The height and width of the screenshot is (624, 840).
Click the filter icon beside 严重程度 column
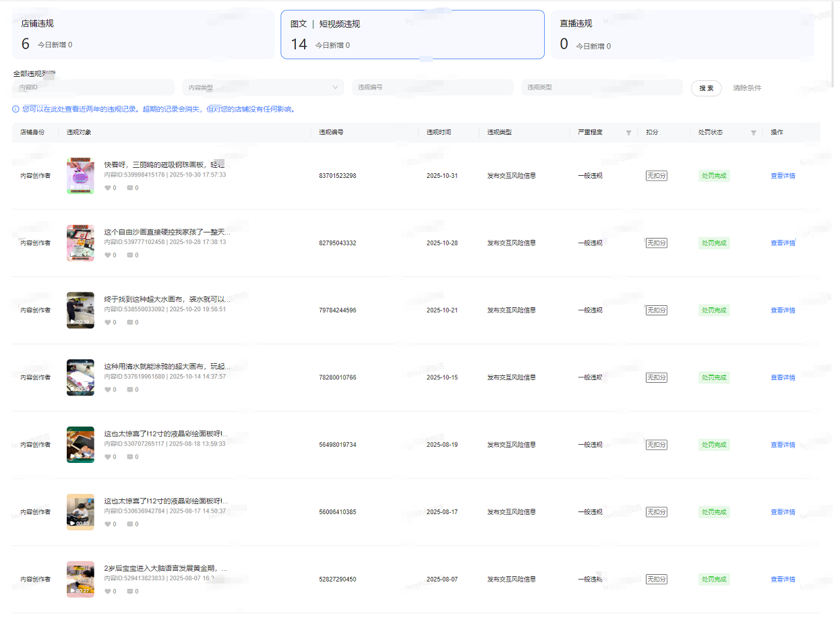(628, 133)
